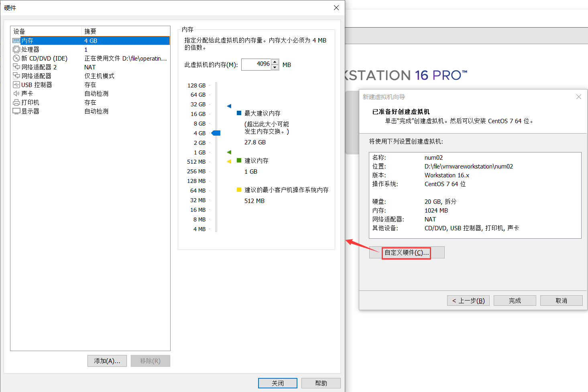Go back with 上一步(B) button
The image size is (588, 392).
468,301
